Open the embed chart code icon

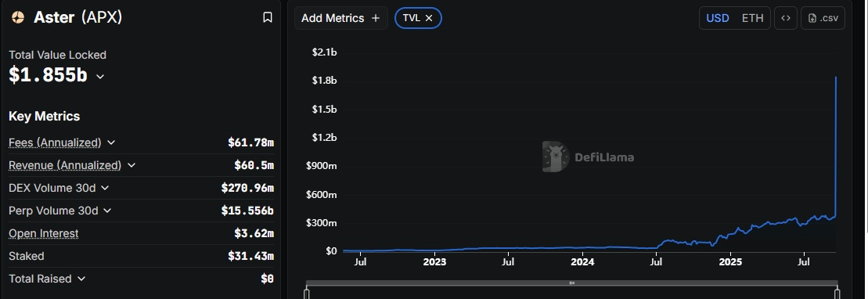(x=786, y=18)
